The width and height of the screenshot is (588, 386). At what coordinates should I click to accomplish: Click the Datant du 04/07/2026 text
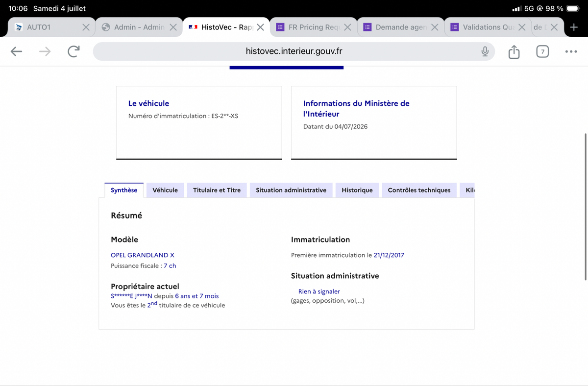[x=335, y=126]
